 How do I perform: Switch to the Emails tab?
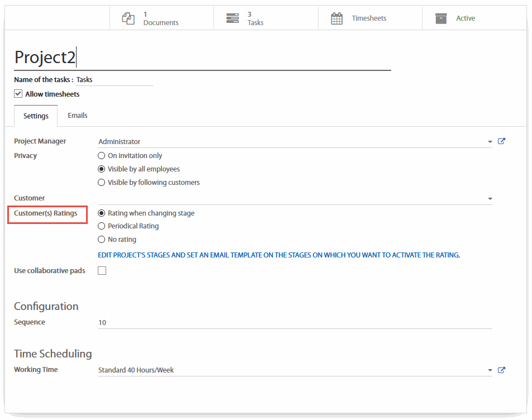(x=78, y=116)
